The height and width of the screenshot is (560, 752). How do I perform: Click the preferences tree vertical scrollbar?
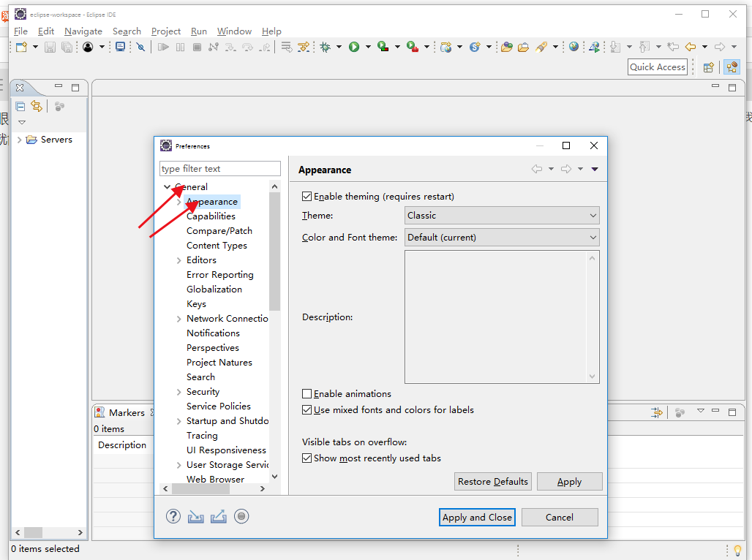click(x=274, y=251)
